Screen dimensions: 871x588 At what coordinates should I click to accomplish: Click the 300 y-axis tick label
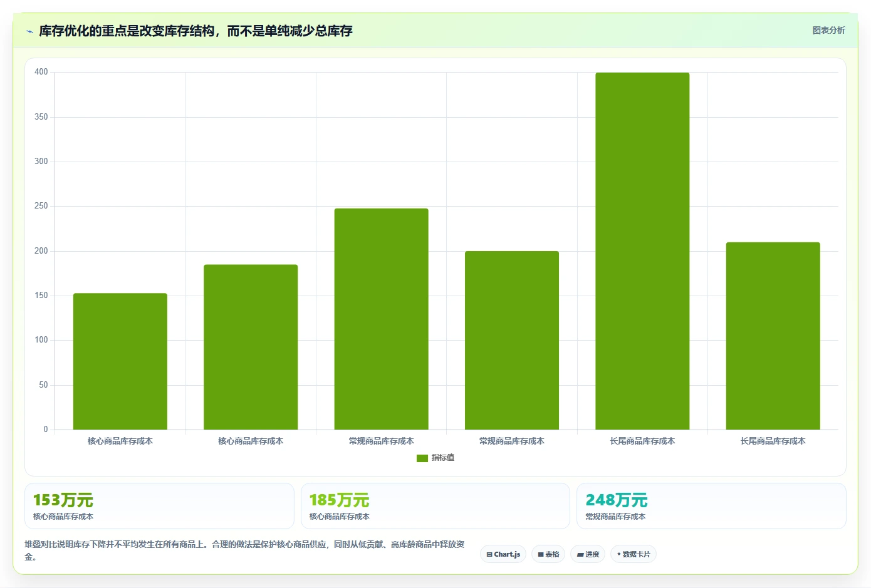point(41,162)
